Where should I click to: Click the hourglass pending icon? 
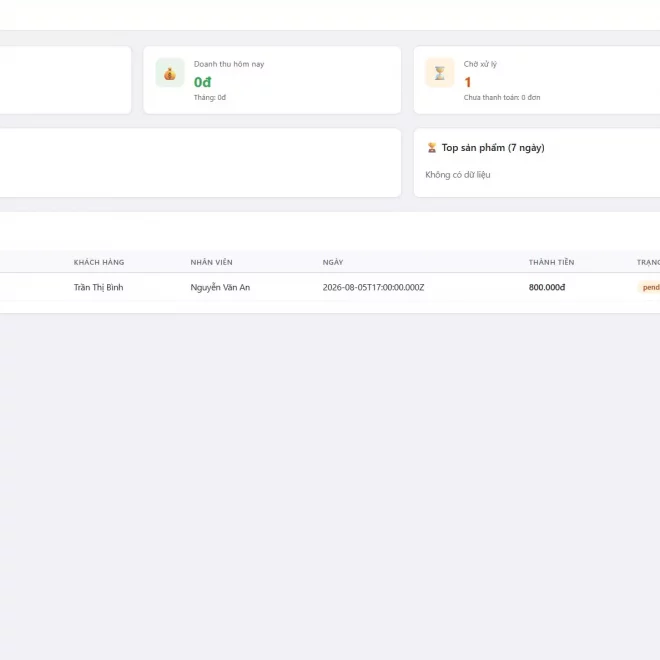coord(440,73)
